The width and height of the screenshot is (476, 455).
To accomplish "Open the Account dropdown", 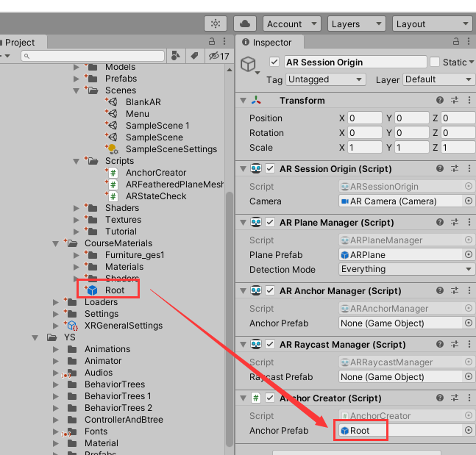I will pyautogui.click(x=292, y=24).
